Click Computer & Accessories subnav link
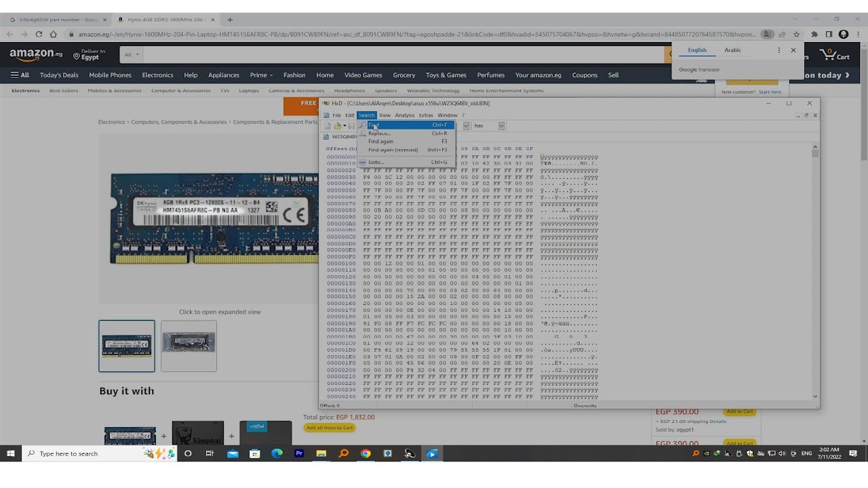This screenshot has height=488, width=868. pos(180,91)
